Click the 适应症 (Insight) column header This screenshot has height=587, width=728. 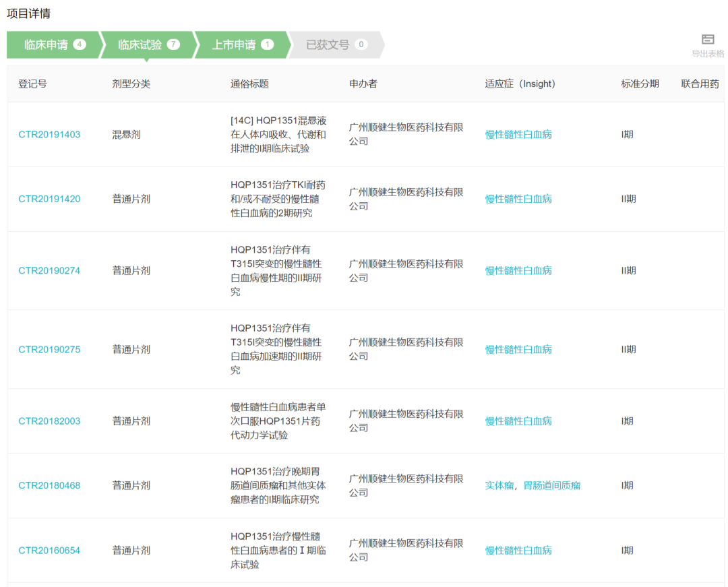click(x=520, y=84)
